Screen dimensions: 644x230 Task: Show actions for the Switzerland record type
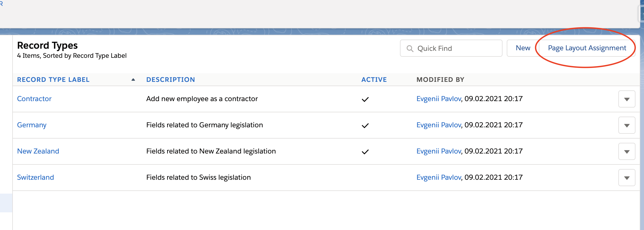click(x=627, y=178)
